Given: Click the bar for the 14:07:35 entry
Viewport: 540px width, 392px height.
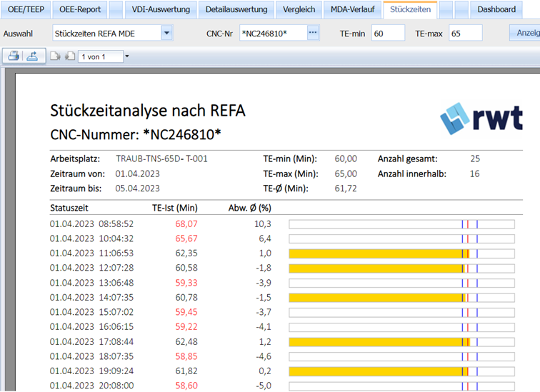Looking at the screenshot, I should click(401, 298).
